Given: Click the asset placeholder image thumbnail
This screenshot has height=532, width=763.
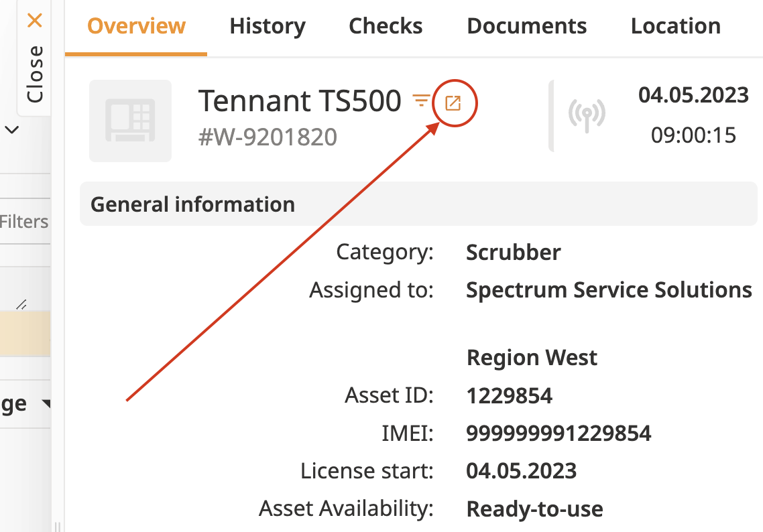Looking at the screenshot, I should click(x=130, y=121).
